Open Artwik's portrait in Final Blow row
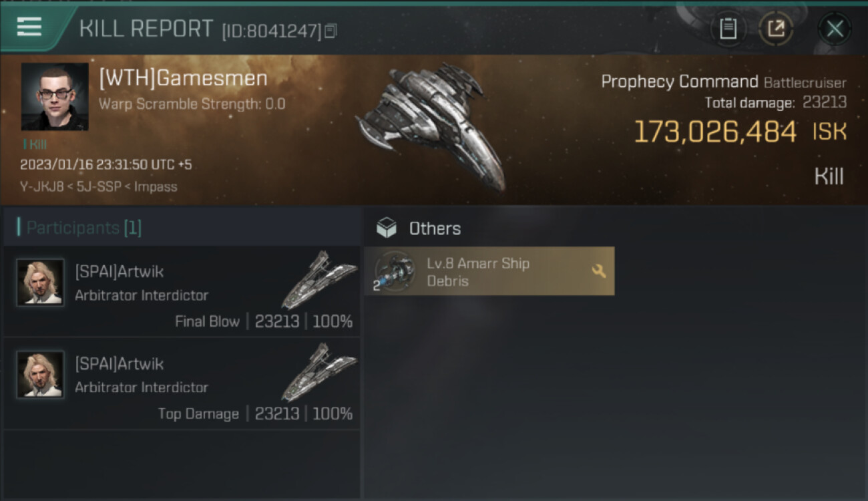This screenshot has width=868, height=501. coord(40,283)
